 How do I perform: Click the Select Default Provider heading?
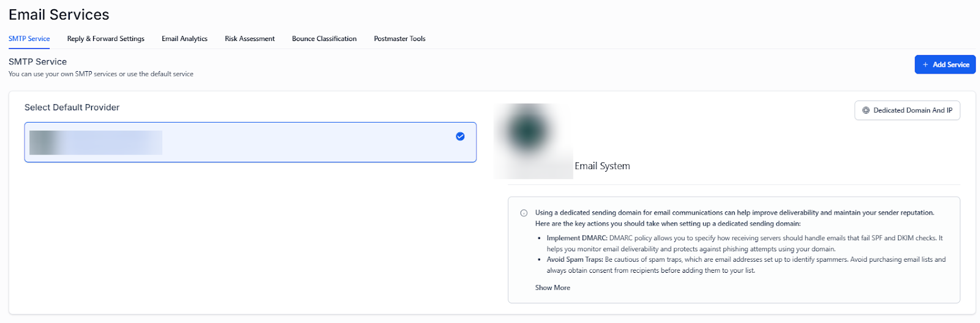click(72, 107)
